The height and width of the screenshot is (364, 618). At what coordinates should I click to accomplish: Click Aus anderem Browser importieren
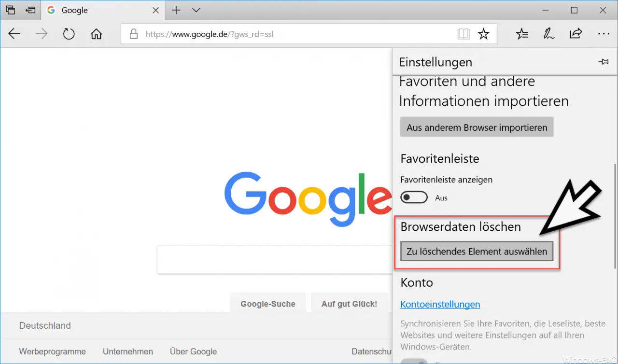(x=477, y=127)
